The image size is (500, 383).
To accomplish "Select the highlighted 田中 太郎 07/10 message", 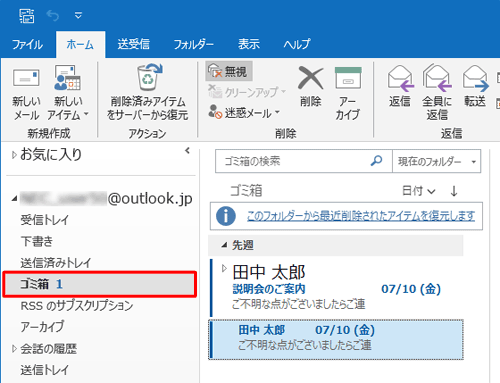I will coord(336,339).
